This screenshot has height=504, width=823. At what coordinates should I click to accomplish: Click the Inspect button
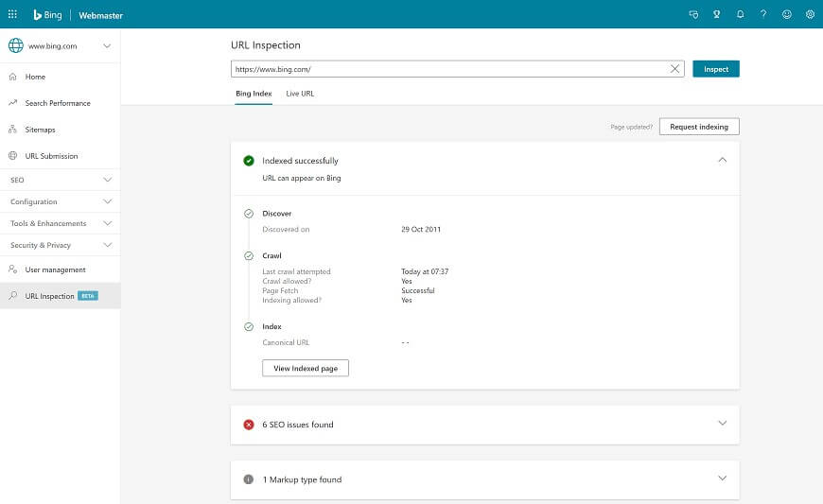click(716, 69)
